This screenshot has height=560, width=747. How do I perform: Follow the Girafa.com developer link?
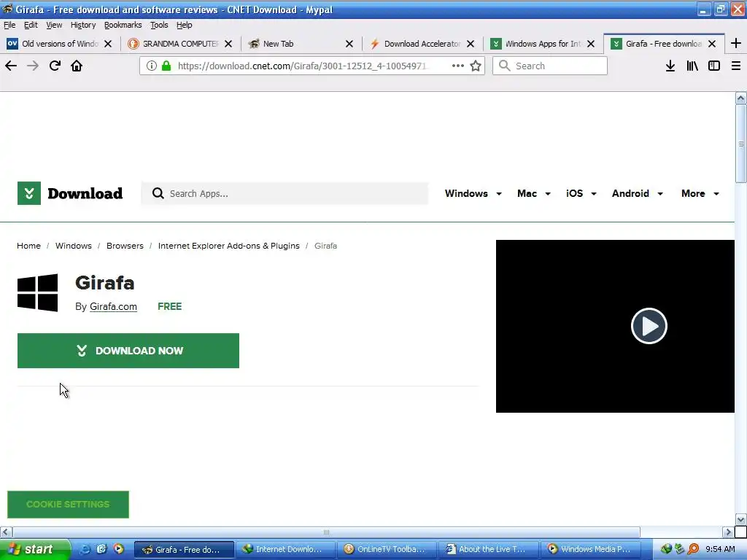click(x=113, y=307)
